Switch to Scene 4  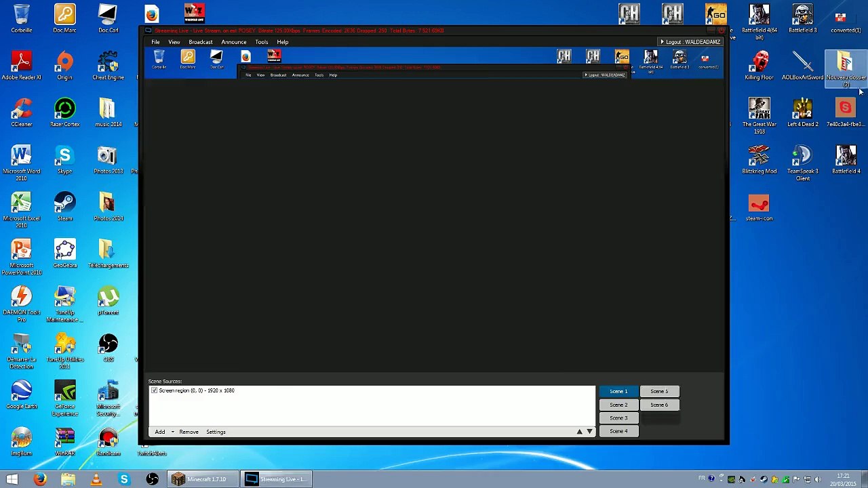coord(618,431)
